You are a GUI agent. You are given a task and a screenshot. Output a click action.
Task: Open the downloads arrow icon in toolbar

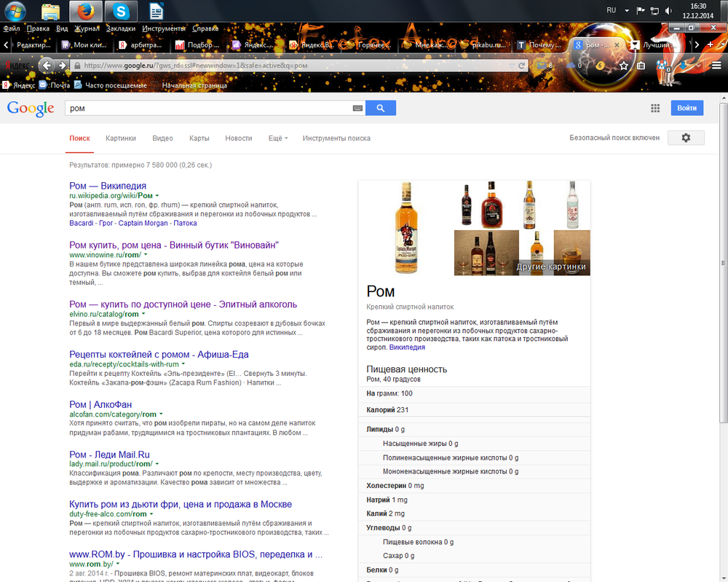[x=683, y=66]
